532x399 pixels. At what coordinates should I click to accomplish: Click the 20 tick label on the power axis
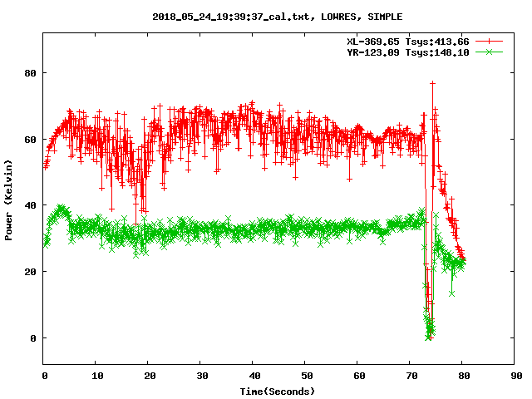(30, 272)
